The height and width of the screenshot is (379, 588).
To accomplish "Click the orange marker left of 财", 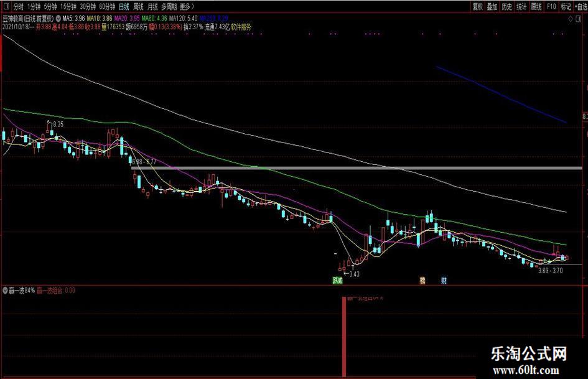I will tap(422, 280).
